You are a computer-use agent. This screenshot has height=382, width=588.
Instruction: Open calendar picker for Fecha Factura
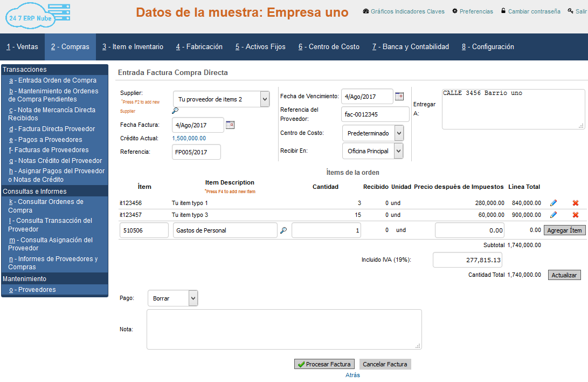[x=230, y=125]
